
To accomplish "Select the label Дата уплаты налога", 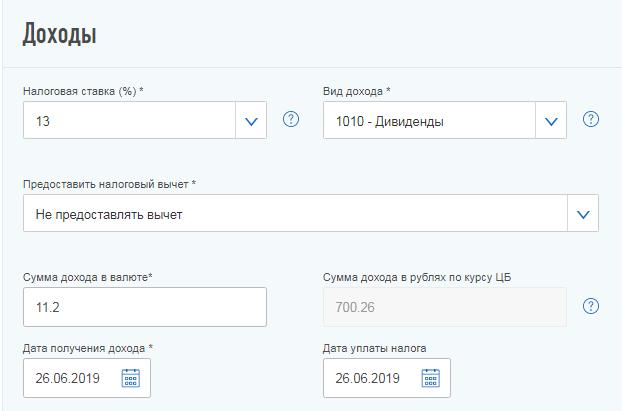I will click(x=374, y=348).
